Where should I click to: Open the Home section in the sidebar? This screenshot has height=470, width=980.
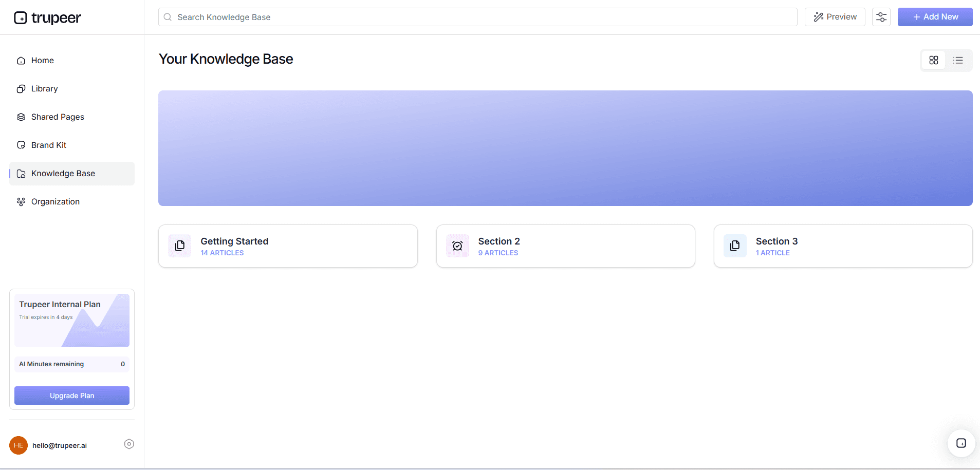(x=42, y=60)
